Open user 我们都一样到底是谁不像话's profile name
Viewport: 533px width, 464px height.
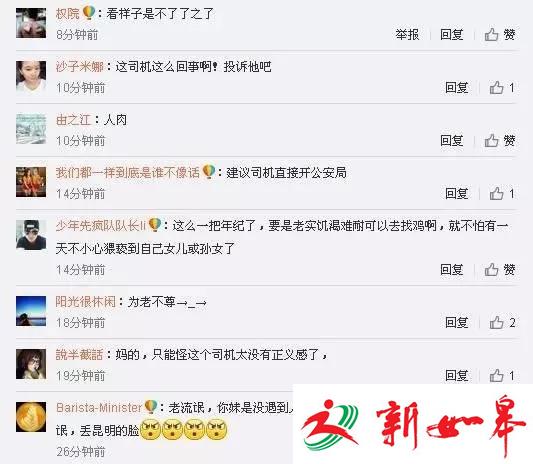click(x=128, y=172)
